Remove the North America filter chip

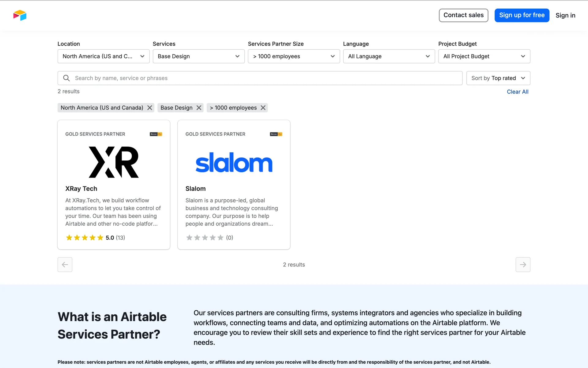tap(150, 108)
